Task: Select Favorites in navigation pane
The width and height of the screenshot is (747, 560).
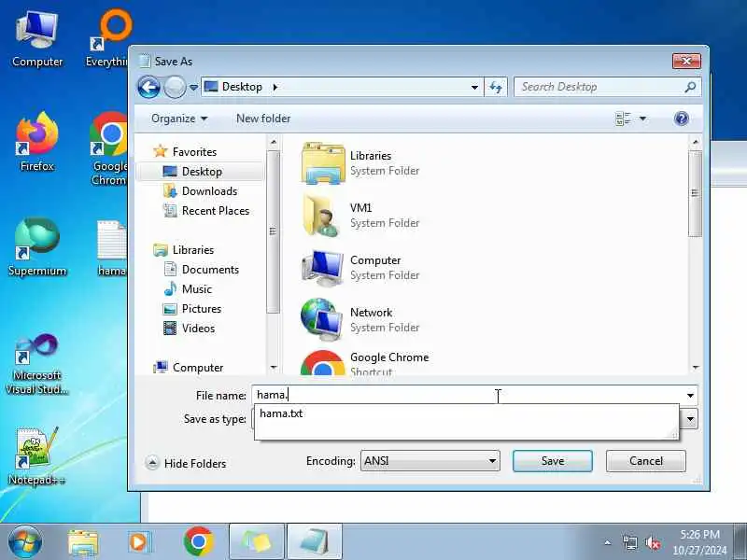Action: pyautogui.click(x=194, y=152)
